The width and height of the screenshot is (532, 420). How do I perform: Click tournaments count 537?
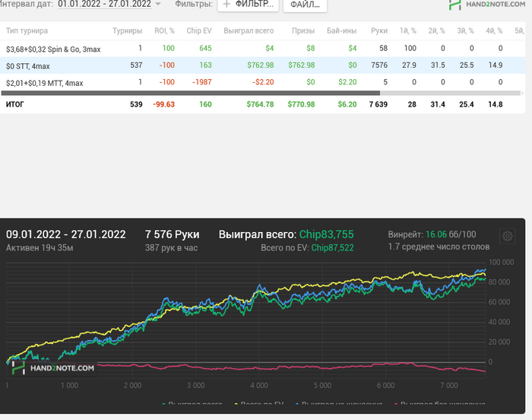[x=136, y=65]
